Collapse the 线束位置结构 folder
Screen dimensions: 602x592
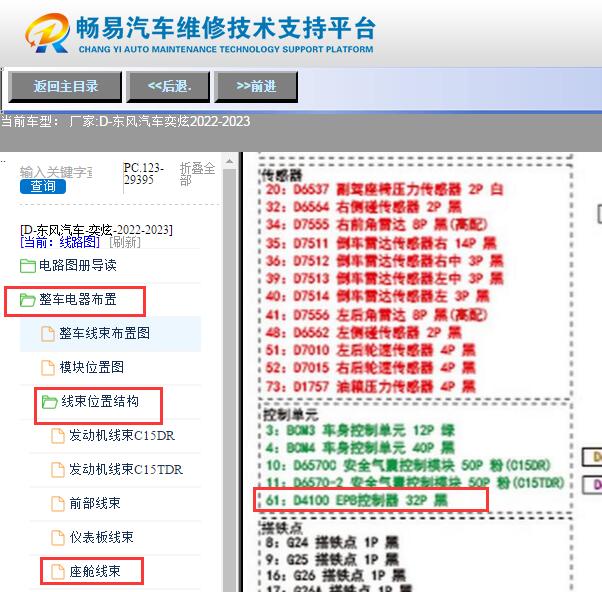coord(100,402)
